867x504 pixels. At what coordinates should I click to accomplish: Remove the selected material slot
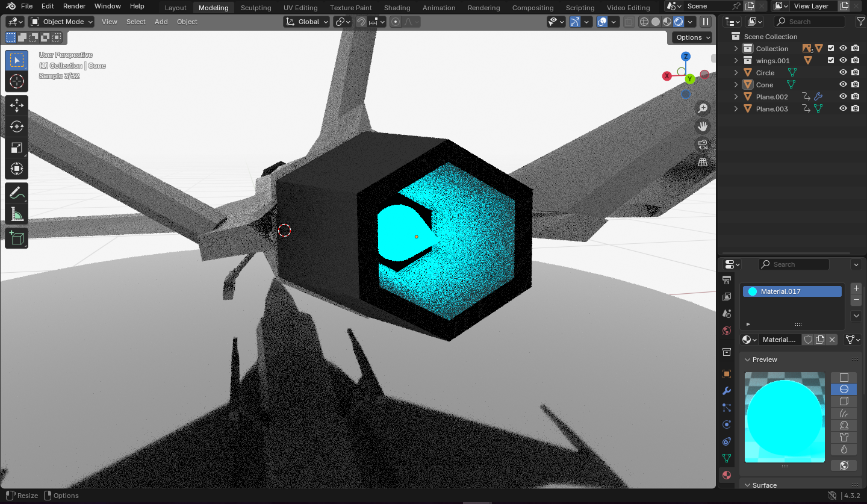856,300
